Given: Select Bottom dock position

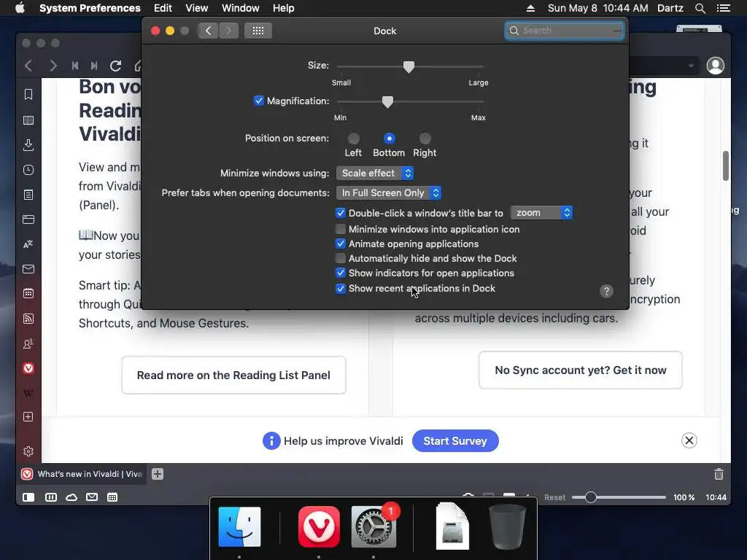Looking at the screenshot, I should [x=390, y=139].
